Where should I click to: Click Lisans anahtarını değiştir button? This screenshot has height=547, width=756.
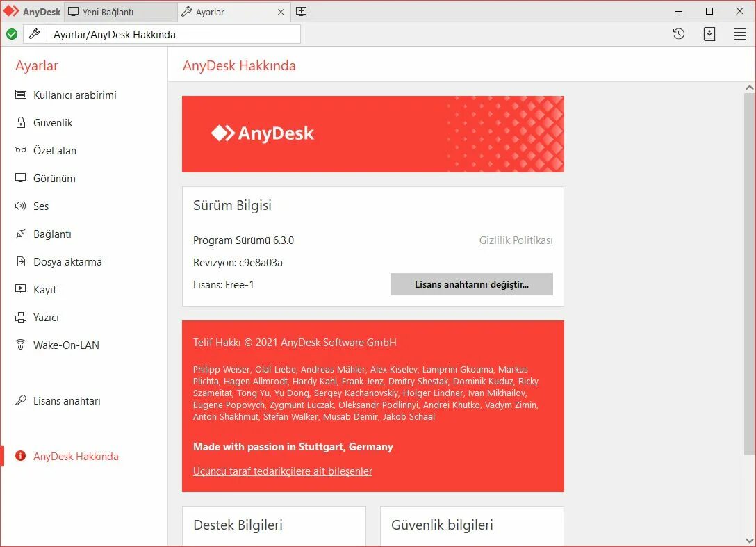(472, 284)
